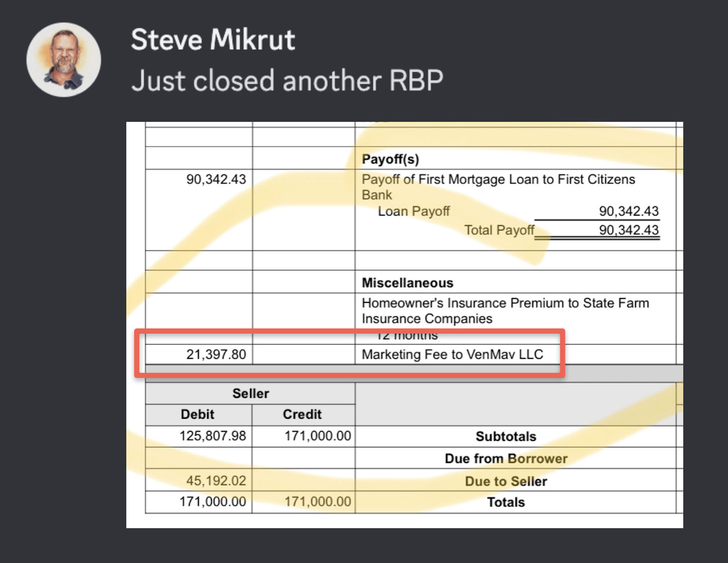Click the 'Total Payoff' label
The width and height of the screenshot is (728, 563).
click(x=499, y=230)
